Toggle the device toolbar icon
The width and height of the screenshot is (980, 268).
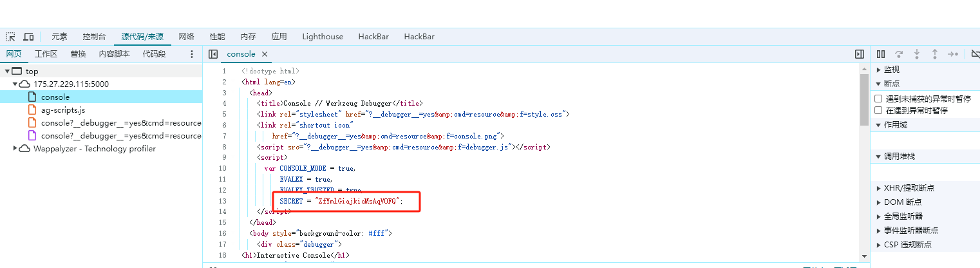coord(28,37)
